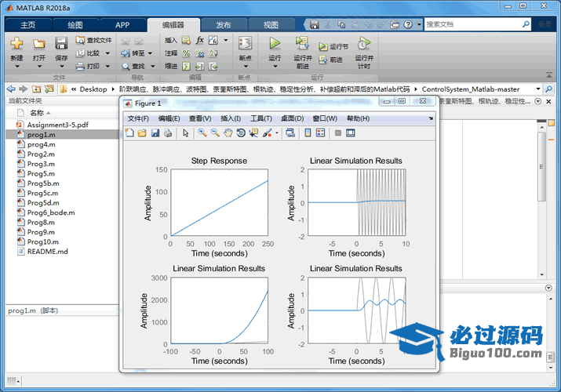Select the Edit Plot arrow tool in Figure 1
This screenshot has width=561, height=392.
pos(186,133)
